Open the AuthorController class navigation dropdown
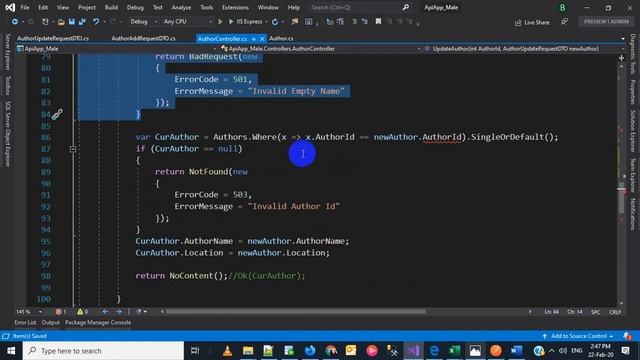The height and width of the screenshot is (360, 640). tap(320, 49)
